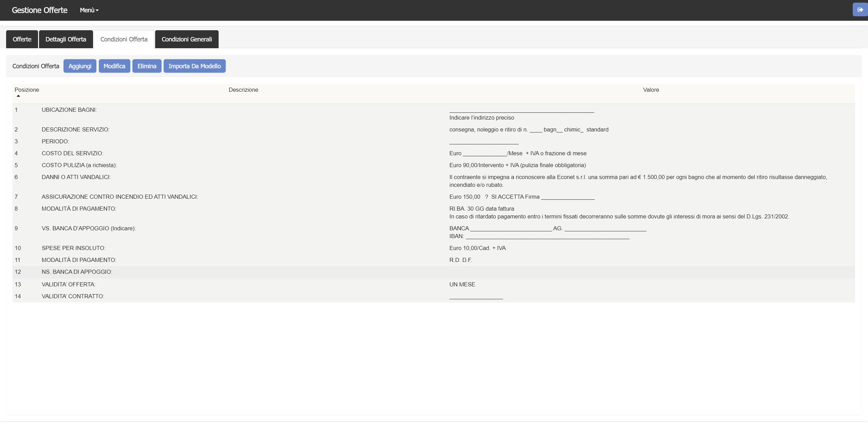Go to the Condizioni Generali tab
The height and width of the screenshot is (428, 868).
pos(187,39)
